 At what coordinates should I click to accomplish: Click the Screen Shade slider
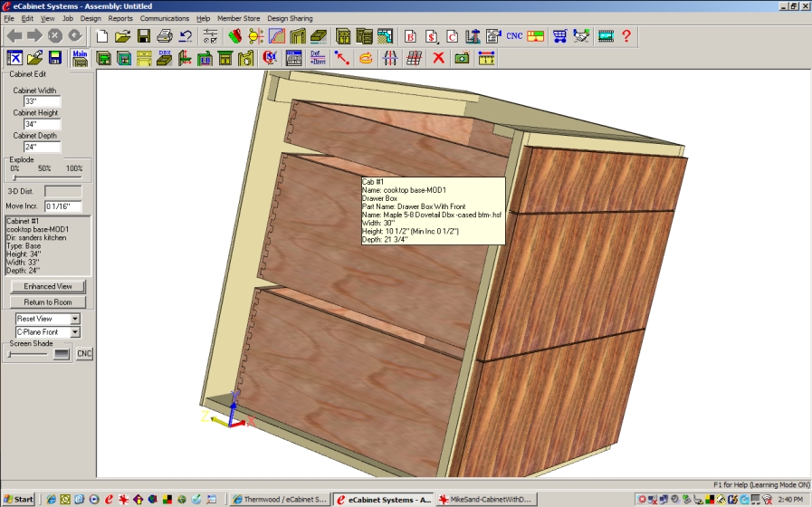click(28, 354)
